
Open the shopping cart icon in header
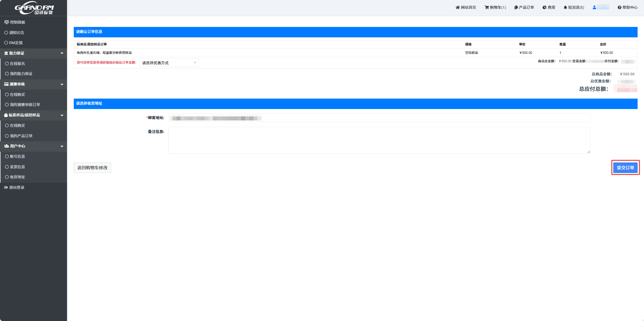pos(487,7)
